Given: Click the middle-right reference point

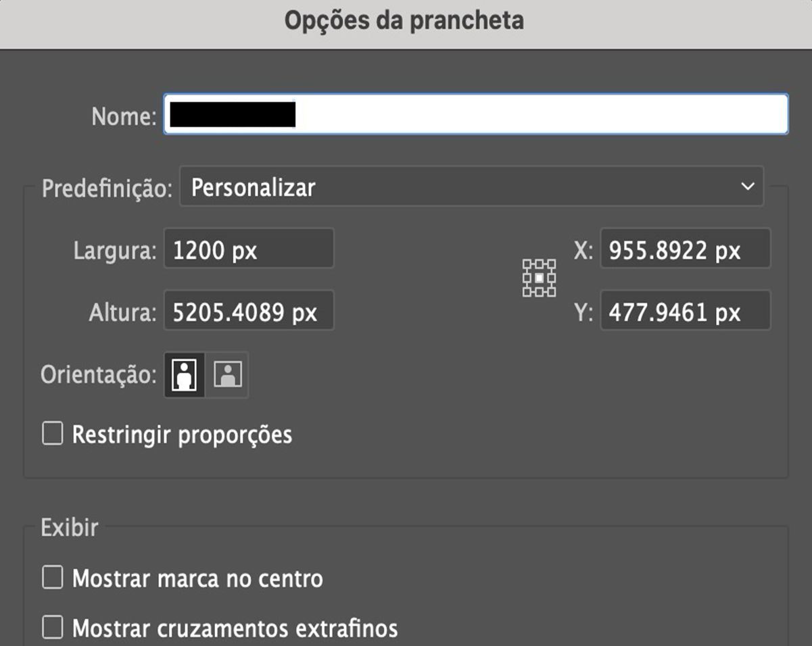Looking at the screenshot, I should 552,278.
